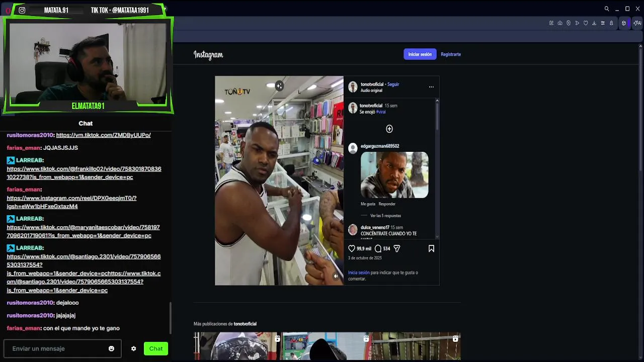Open browser search icon in title bar
The width and height of the screenshot is (644, 362).
pyautogui.click(x=607, y=9)
